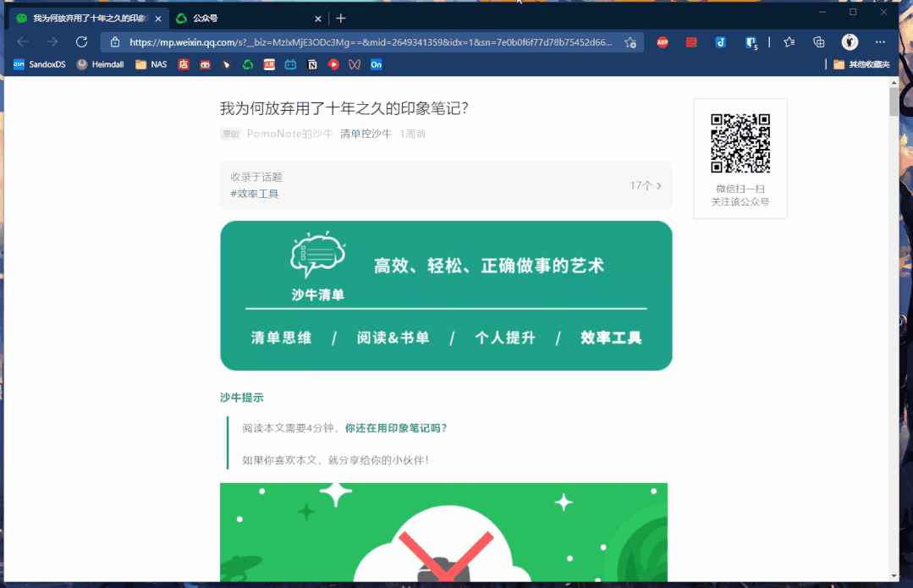Open the Notion bookmark icon

click(x=312, y=64)
